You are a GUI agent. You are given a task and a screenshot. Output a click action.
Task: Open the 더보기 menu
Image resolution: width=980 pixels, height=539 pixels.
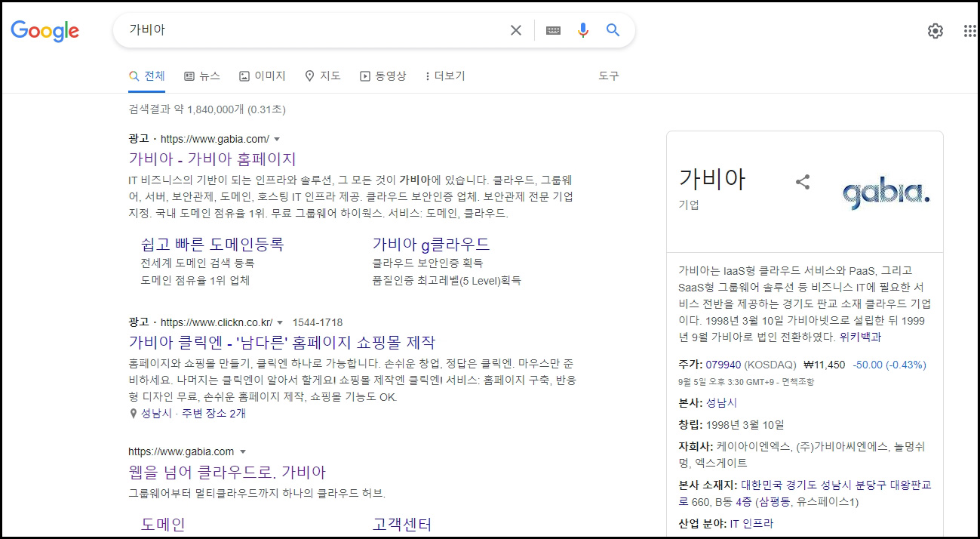point(445,76)
